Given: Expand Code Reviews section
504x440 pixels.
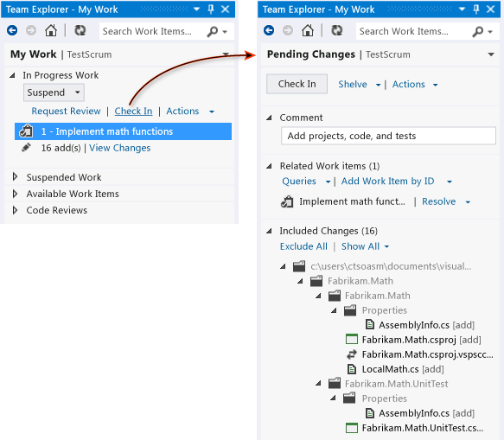Looking at the screenshot, I should click(15, 210).
